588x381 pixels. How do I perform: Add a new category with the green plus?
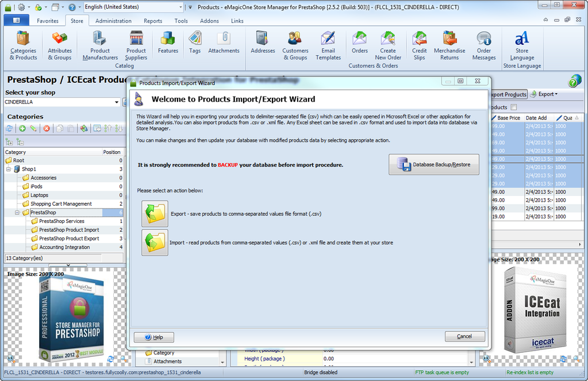(22, 129)
